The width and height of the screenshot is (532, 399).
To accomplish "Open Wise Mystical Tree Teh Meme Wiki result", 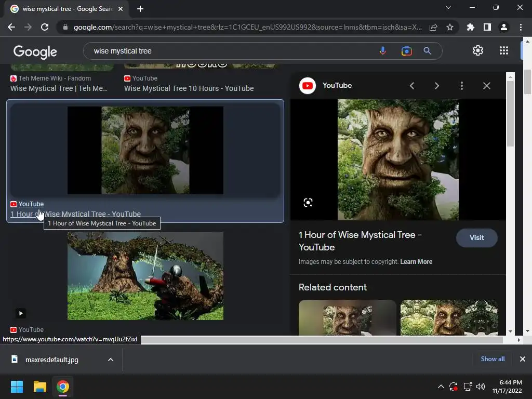I will pos(59,88).
